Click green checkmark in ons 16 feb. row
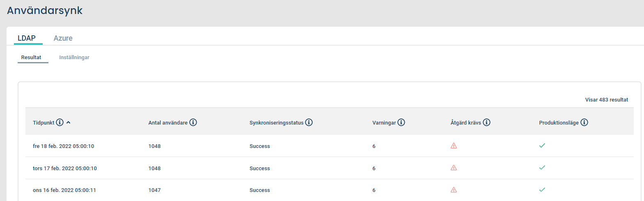 [x=542, y=190]
